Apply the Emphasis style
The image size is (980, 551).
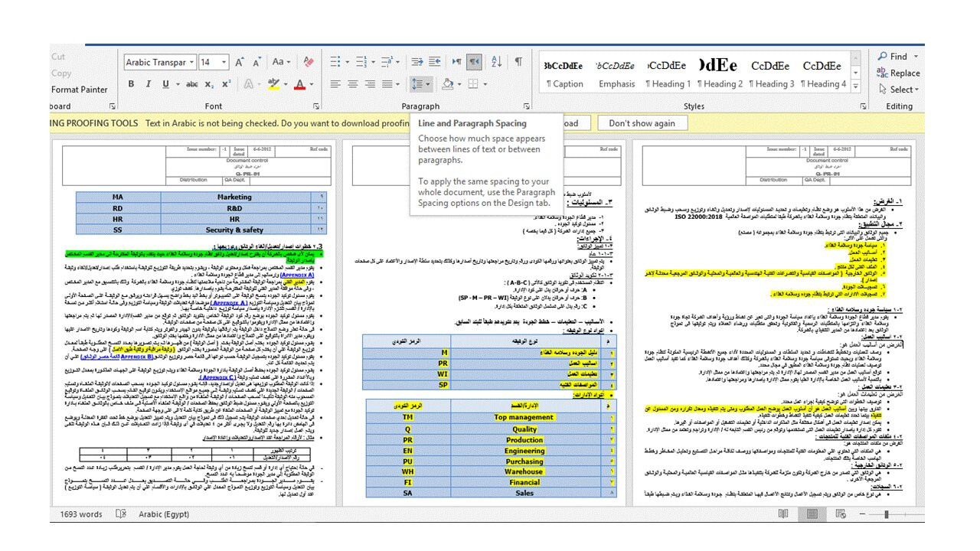click(x=617, y=73)
